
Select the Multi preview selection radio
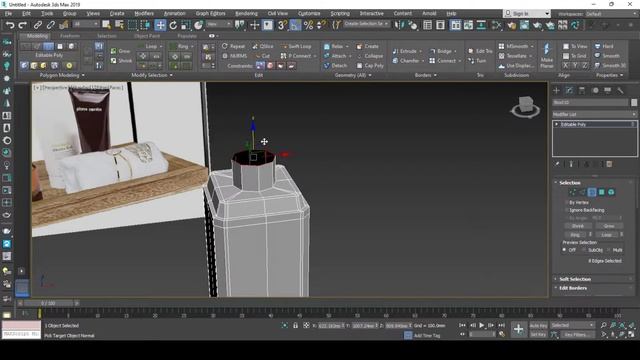pyautogui.click(x=609, y=250)
